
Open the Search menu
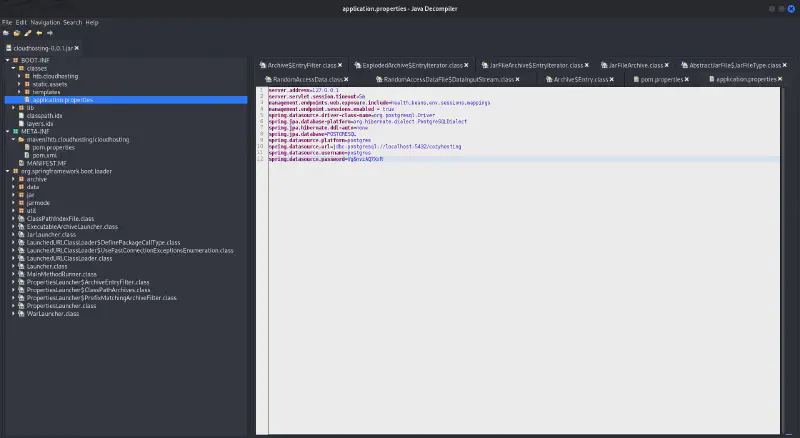pos(72,21)
